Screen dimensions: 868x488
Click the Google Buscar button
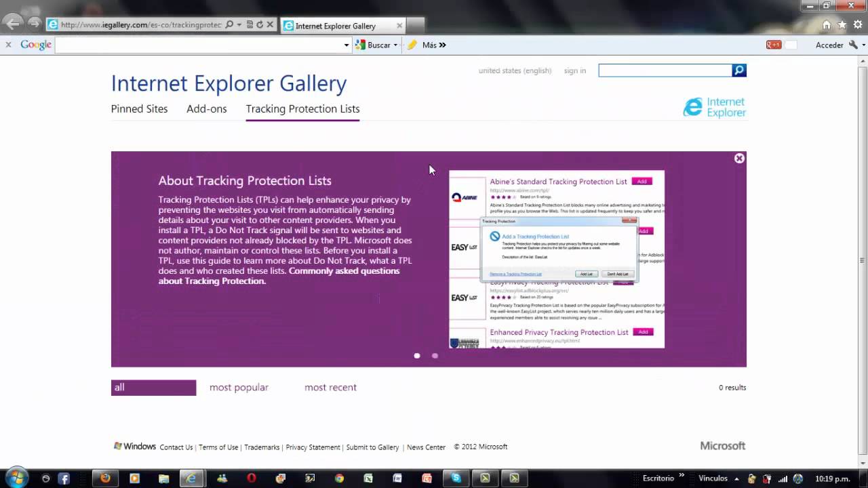(373, 45)
